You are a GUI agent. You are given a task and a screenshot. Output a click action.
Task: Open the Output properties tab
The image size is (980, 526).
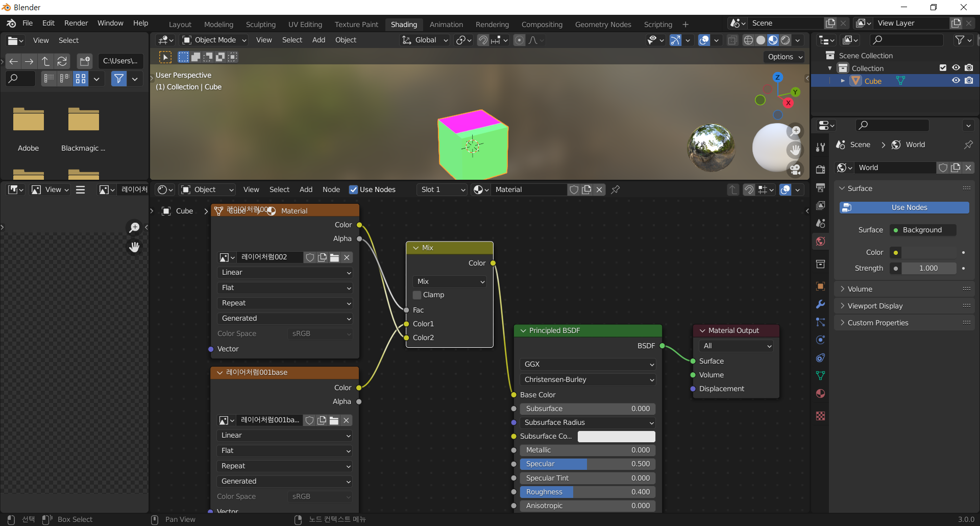(820, 187)
